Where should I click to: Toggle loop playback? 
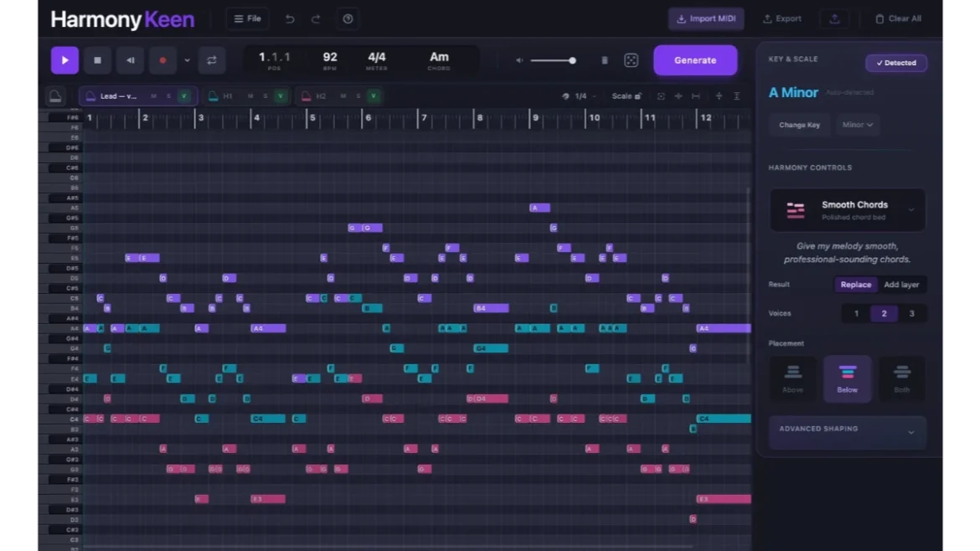pyautogui.click(x=212, y=60)
